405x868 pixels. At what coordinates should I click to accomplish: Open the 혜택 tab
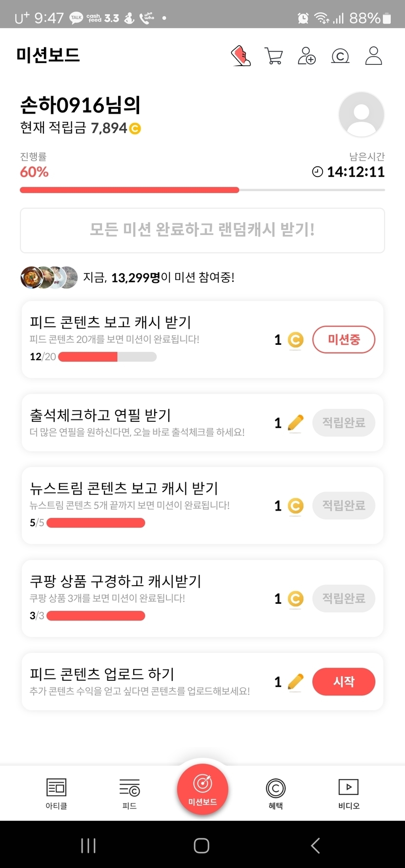[276, 793]
